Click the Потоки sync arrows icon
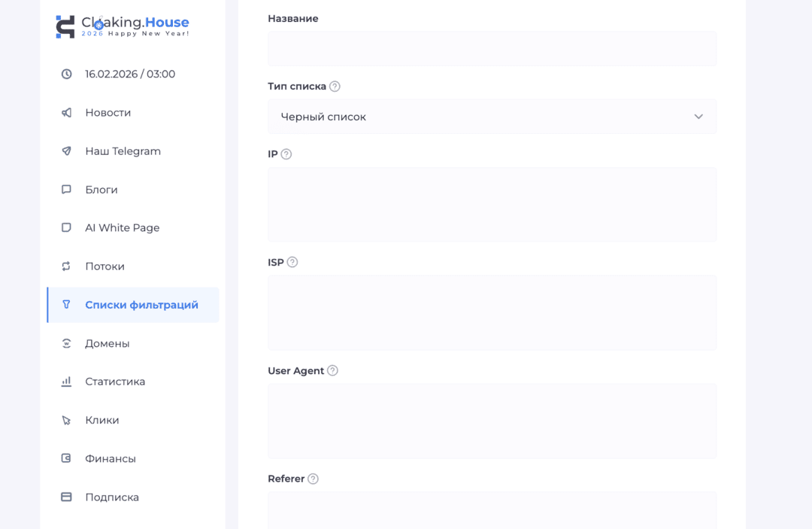Viewport: 812px width, 529px height. click(x=68, y=266)
